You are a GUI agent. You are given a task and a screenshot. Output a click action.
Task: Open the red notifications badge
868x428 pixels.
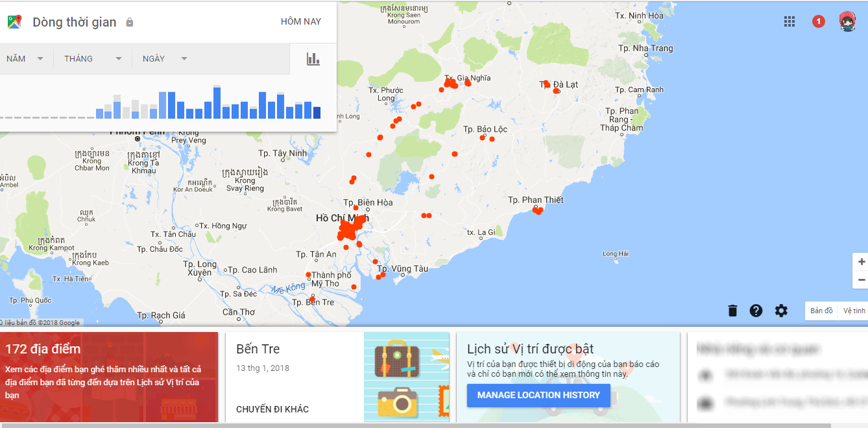click(819, 21)
